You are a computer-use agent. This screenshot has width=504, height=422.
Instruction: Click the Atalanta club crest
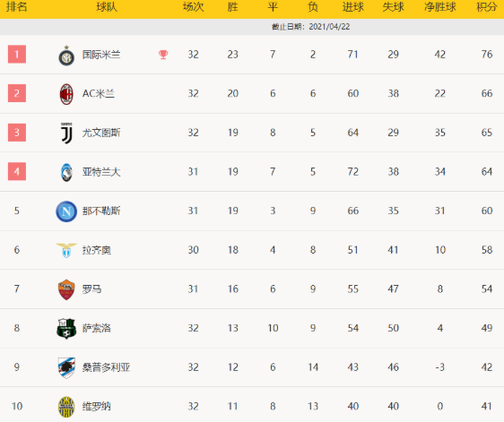[x=66, y=172]
